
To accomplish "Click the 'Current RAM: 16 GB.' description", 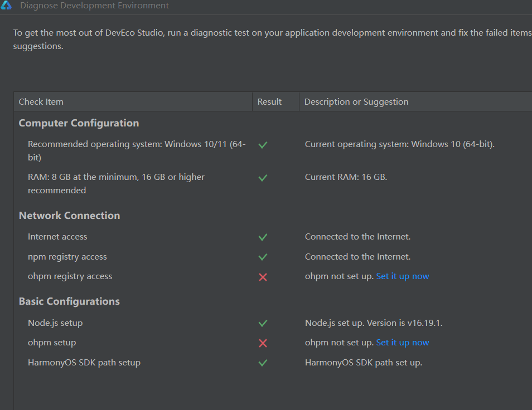I will point(346,177).
